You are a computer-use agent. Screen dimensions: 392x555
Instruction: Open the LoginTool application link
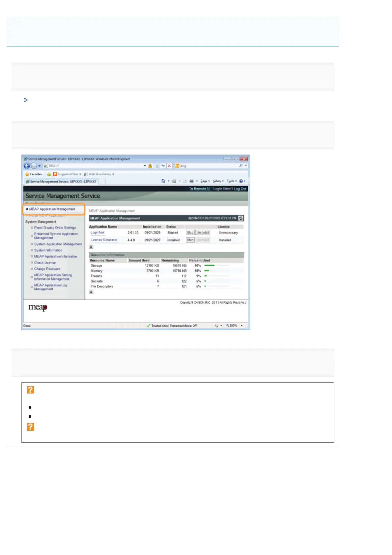click(98, 233)
